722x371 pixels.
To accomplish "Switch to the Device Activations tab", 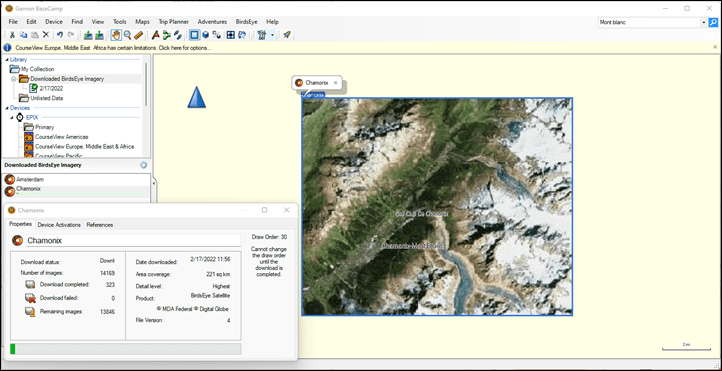I will pos(59,225).
